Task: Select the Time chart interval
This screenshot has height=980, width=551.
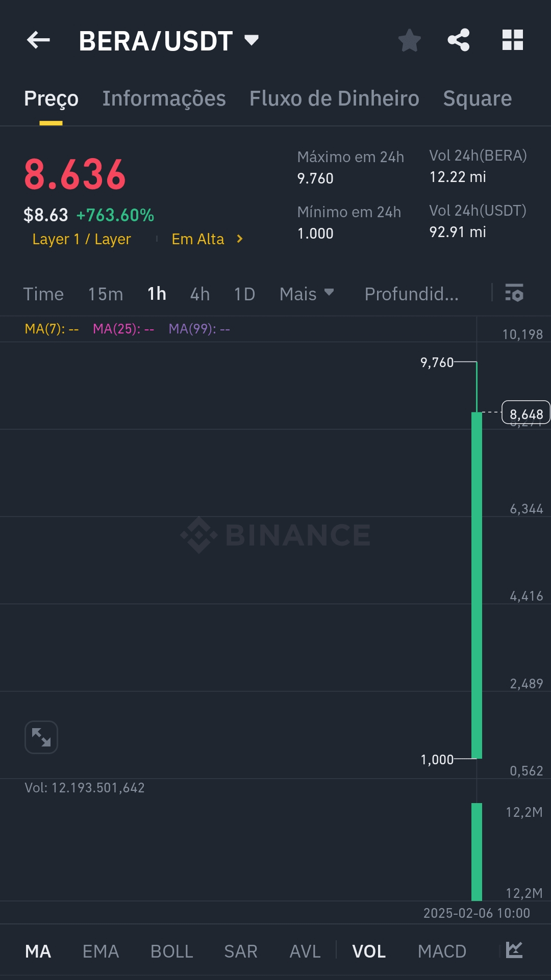Action: point(43,294)
